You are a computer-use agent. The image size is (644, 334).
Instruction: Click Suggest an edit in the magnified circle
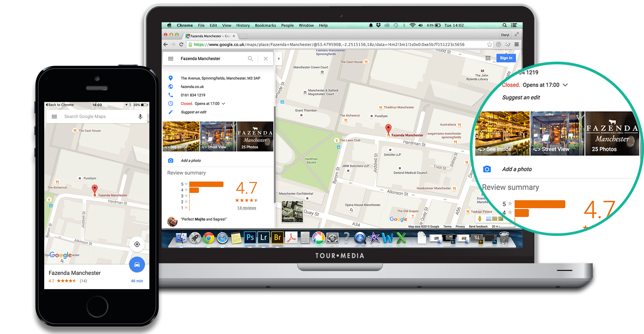pyautogui.click(x=521, y=97)
